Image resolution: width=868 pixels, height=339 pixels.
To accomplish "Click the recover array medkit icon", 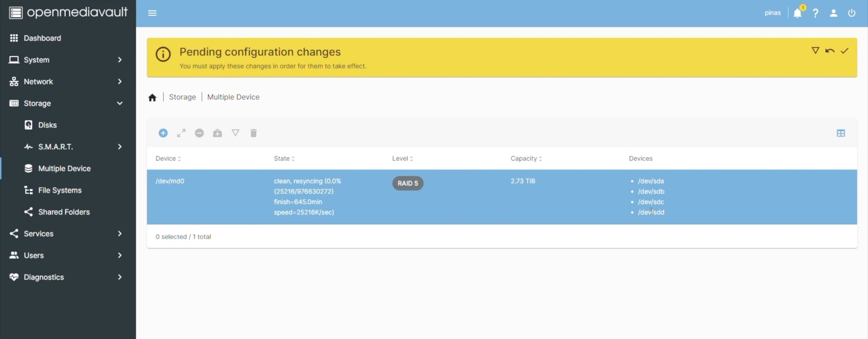I will (217, 133).
